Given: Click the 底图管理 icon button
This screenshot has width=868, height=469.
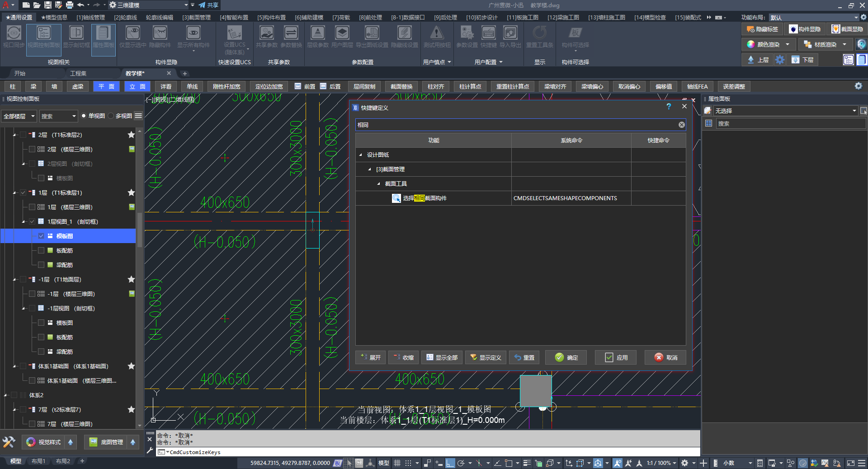Looking at the screenshot, I should tap(93, 442).
